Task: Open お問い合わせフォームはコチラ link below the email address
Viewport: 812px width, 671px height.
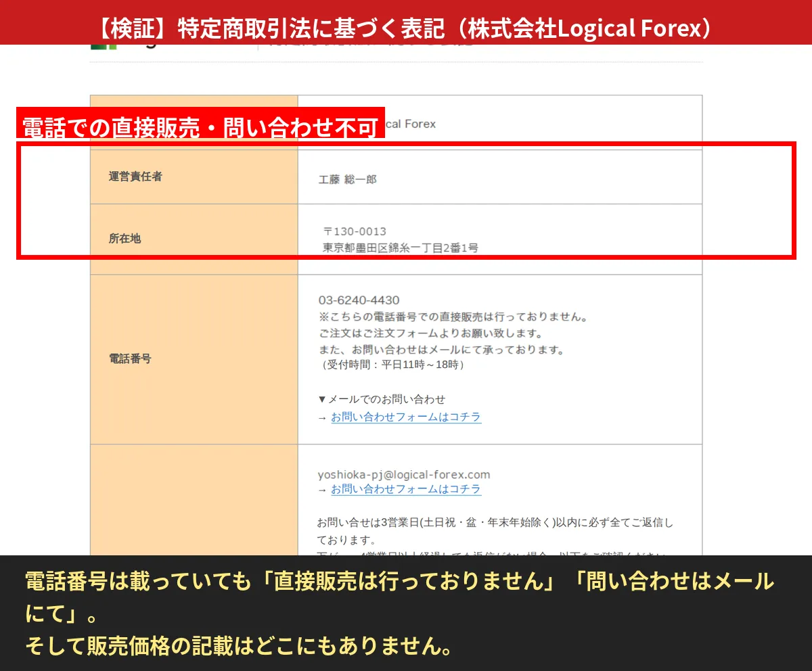Action: pyautogui.click(x=406, y=489)
